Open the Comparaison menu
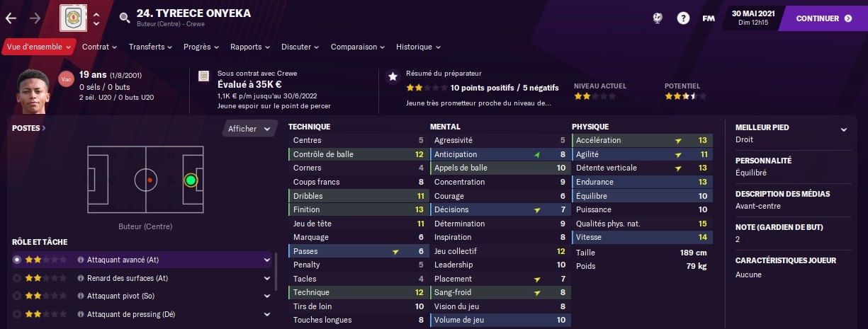The image size is (868, 329). [358, 47]
